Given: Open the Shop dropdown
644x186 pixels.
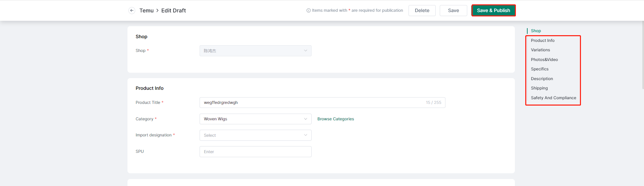Looking at the screenshot, I should [x=255, y=51].
